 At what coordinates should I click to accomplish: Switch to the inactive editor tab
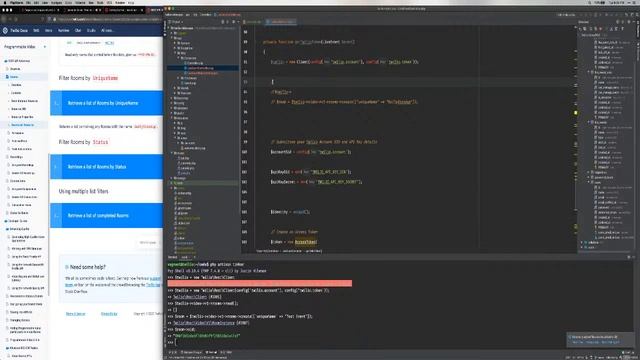253,22
